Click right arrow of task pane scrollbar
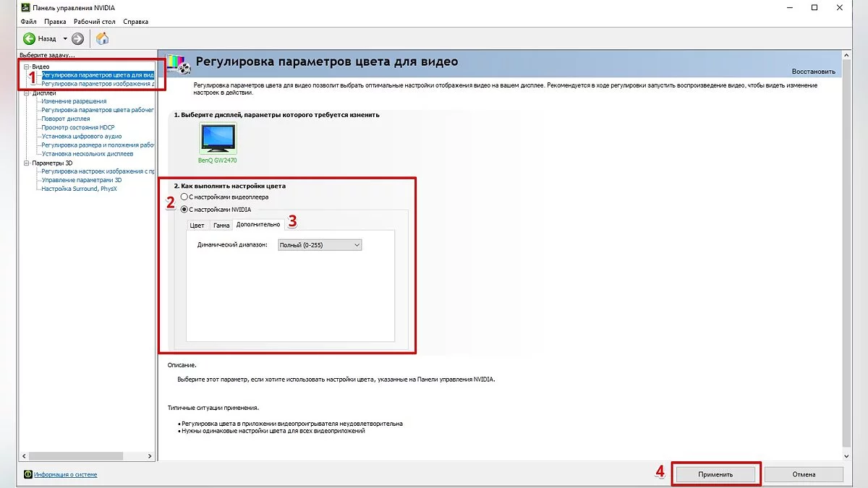The width and height of the screenshot is (868, 488). pos(150,457)
